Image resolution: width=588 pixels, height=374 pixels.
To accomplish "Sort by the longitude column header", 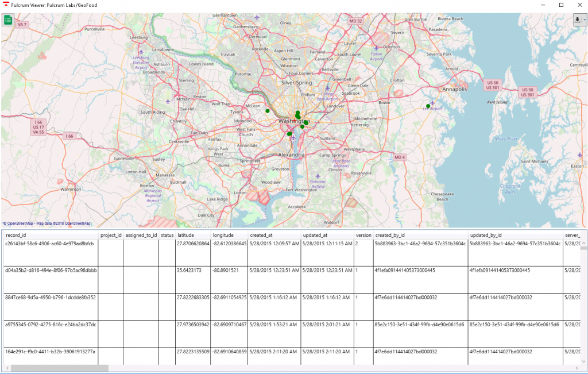I will coord(229,235).
